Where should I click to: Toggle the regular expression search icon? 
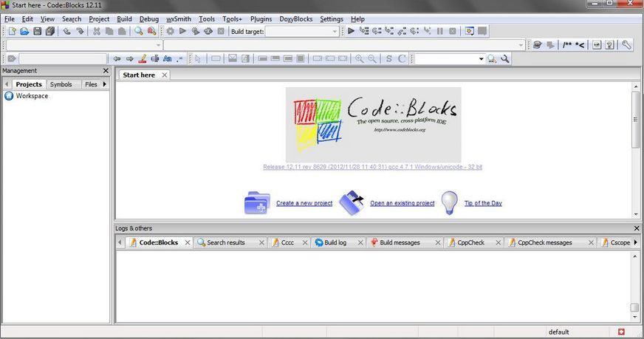click(180, 59)
